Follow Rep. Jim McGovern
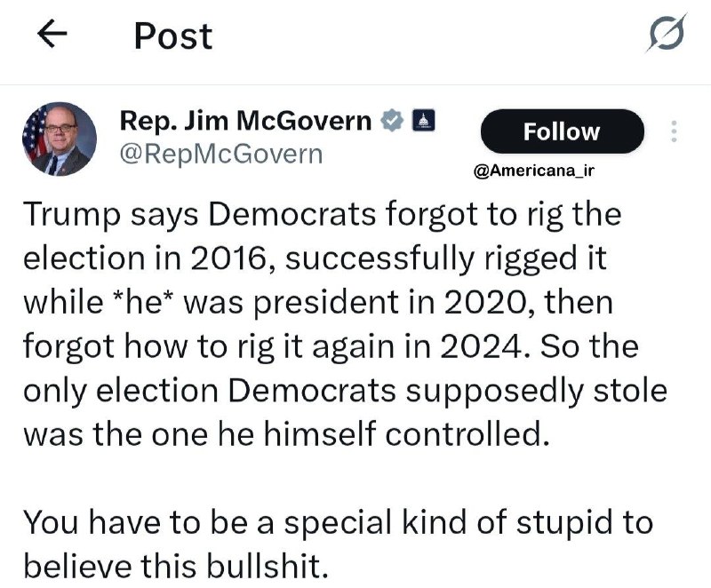The height and width of the screenshot is (588, 711). pos(562,131)
